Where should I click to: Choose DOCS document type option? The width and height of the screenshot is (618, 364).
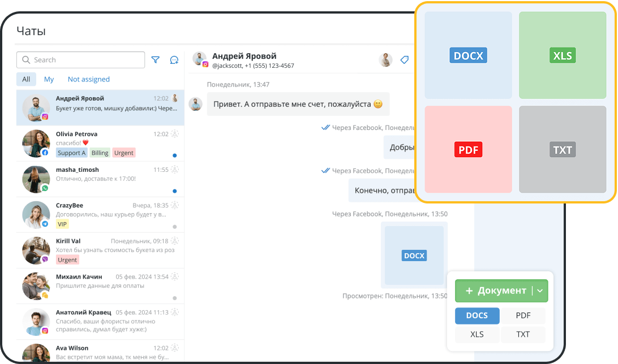477,316
